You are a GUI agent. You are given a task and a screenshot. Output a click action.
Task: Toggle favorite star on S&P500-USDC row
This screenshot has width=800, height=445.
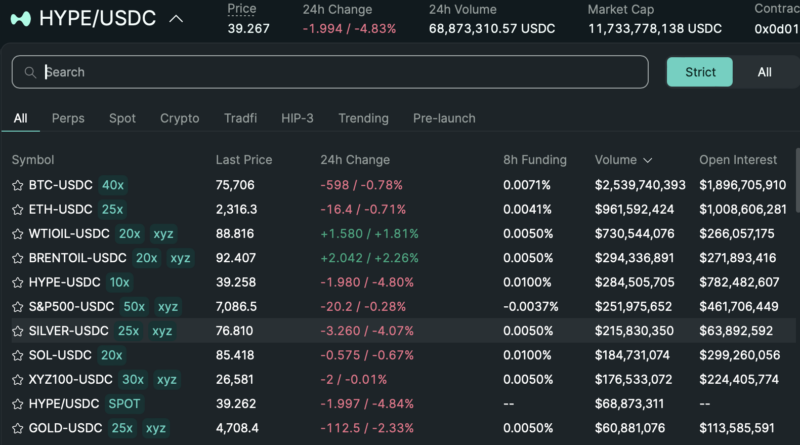(17, 307)
